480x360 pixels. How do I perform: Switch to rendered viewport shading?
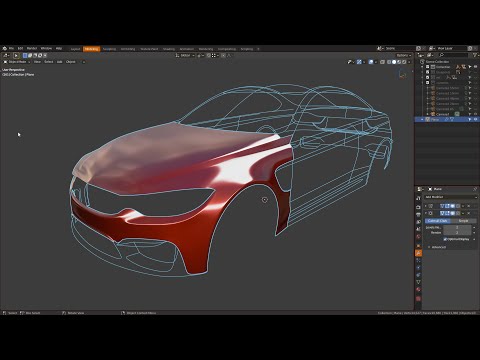[x=404, y=62]
